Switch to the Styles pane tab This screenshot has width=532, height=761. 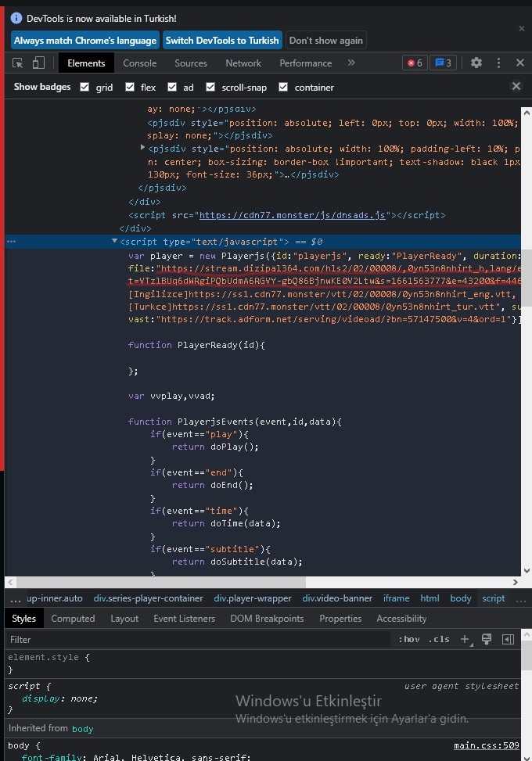23,619
